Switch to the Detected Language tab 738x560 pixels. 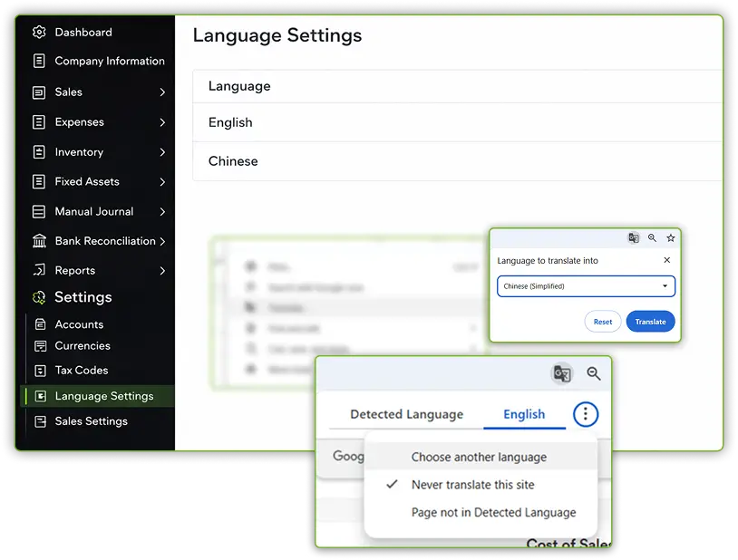pyautogui.click(x=406, y=415)
